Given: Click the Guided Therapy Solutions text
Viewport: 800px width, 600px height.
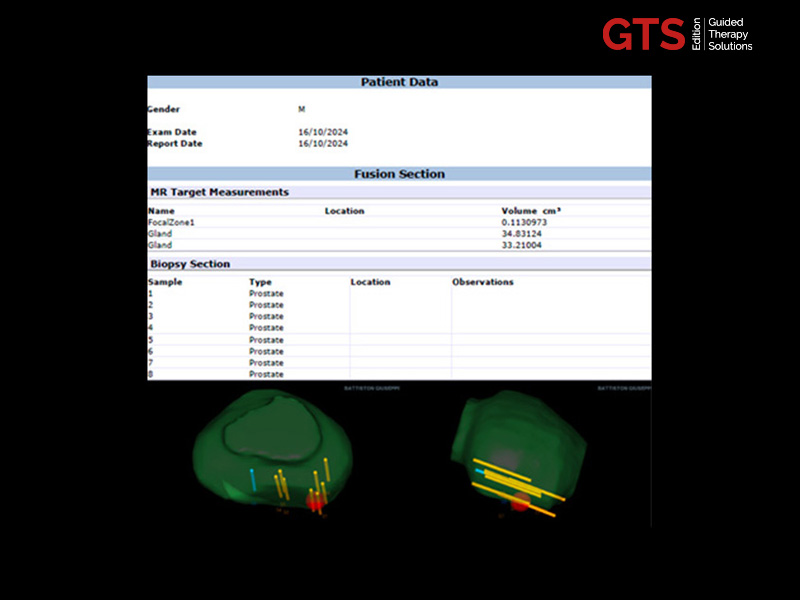Looking at the screenshot, I should [730, 34].
